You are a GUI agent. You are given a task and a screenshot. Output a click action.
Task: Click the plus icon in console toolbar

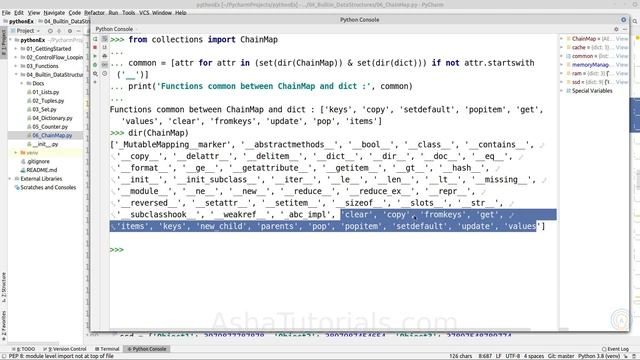click(95, 82)
